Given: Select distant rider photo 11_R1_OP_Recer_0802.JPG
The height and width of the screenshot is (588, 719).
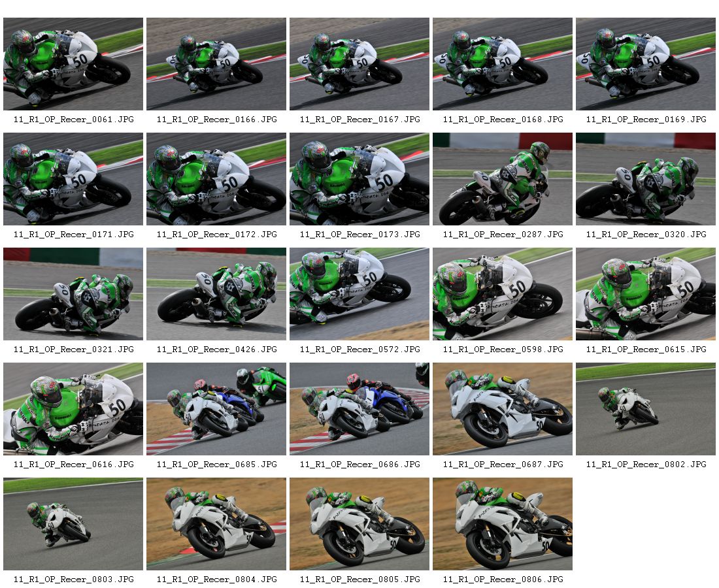Looking at the screenshot, I should point(646,409).
